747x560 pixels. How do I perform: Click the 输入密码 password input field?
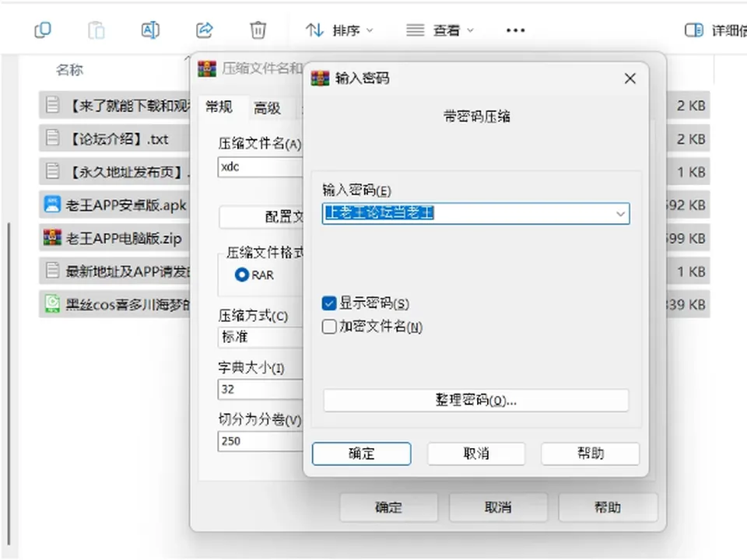click(x=475, y=213)
